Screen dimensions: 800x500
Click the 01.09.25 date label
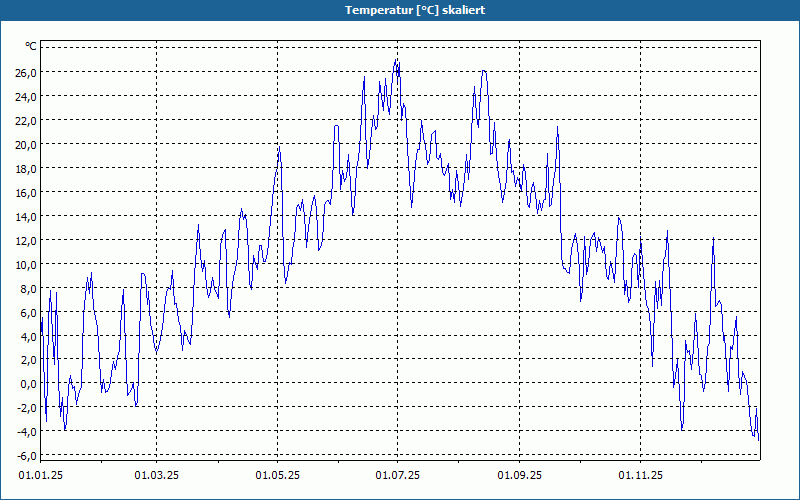tap(519, 476)
